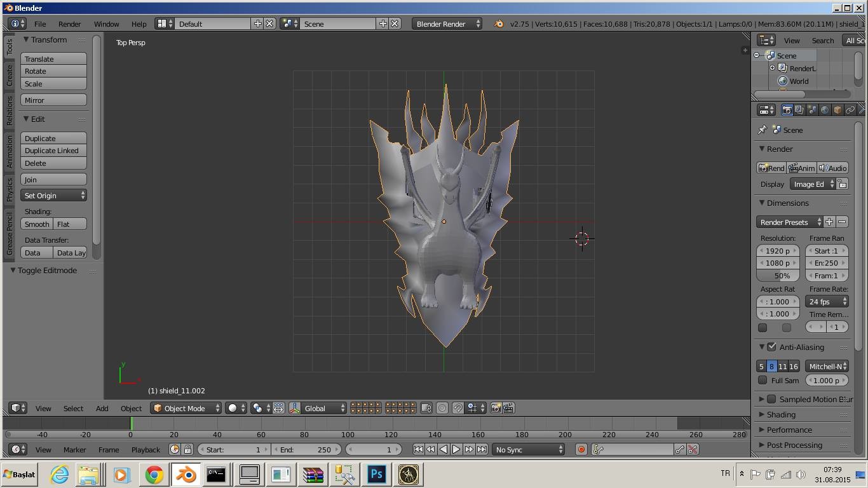
Task: Enable the Anti-Aliasing checkbox
Action: (771, 347)
